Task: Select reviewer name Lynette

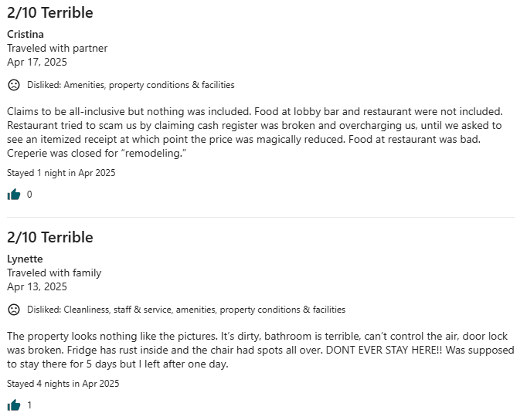Action: 25,259
